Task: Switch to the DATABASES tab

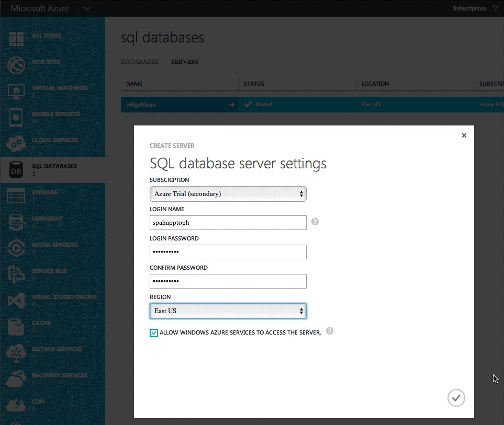Action: pos(139,62)
